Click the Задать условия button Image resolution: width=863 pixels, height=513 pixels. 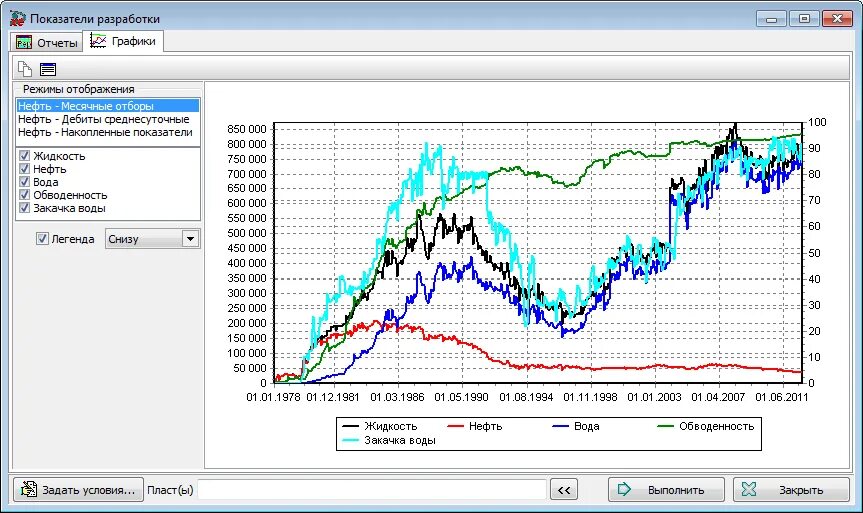pyautogui.click(x=78, y=489)
